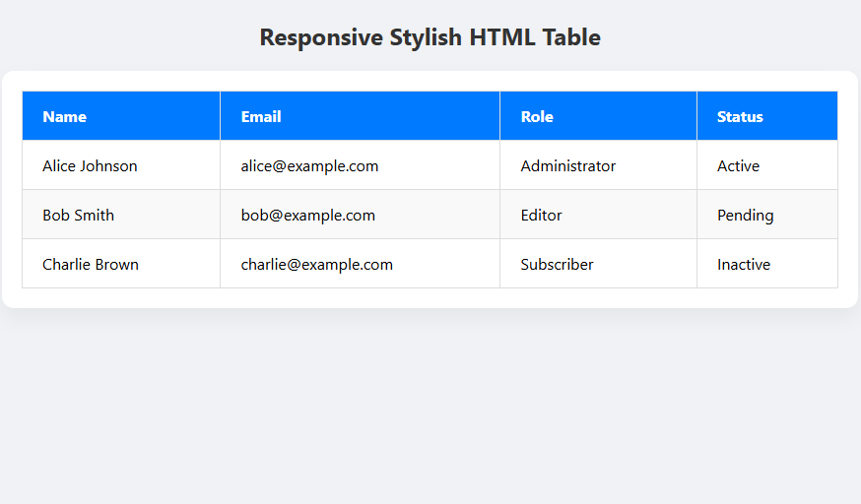This screenshot has width=861, height=504.
Task: Select the Editor role cell
Action: (541, 215)
